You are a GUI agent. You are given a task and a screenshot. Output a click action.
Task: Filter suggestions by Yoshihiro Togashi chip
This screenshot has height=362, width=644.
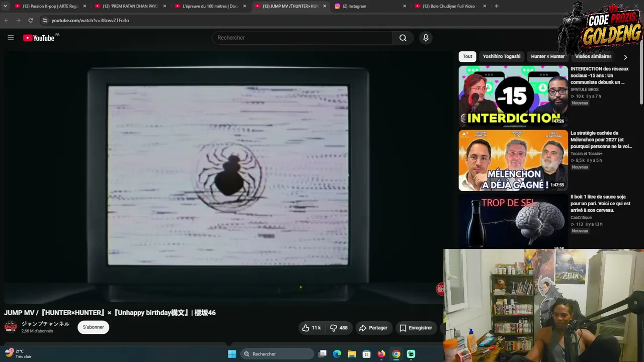502,56
